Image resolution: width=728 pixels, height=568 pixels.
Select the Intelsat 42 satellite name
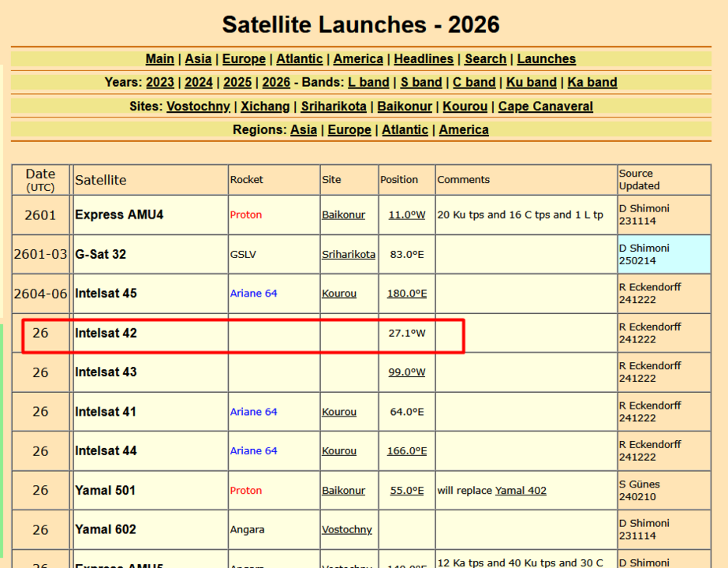point(106,333)
